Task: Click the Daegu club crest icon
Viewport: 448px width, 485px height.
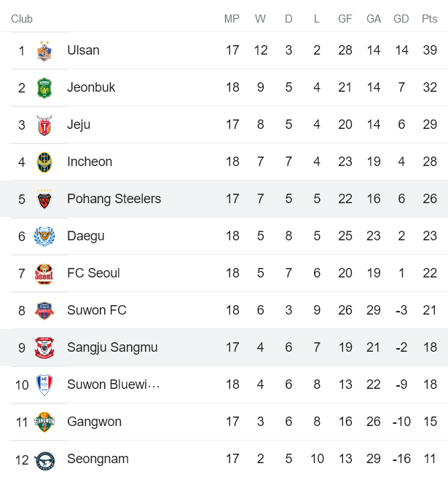Action: click(44, 236)
